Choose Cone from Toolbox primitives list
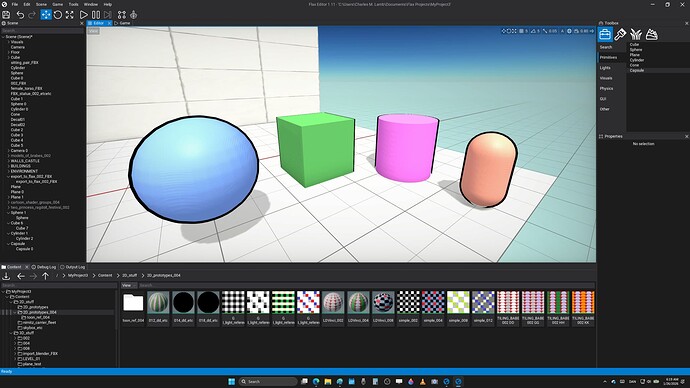 click(x=634, y=65)
